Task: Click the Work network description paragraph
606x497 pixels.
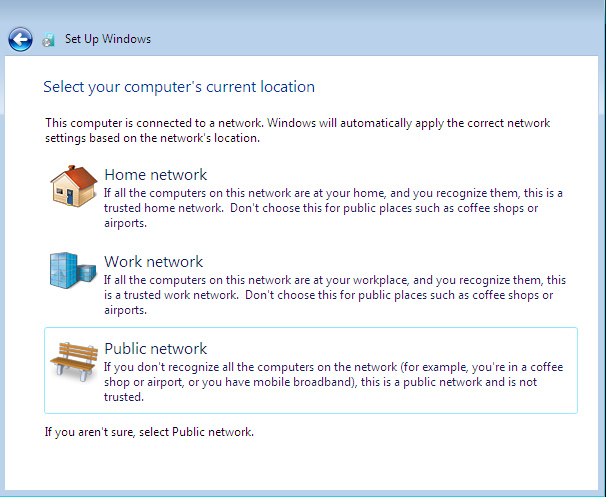Action: (x=335, y=295)
